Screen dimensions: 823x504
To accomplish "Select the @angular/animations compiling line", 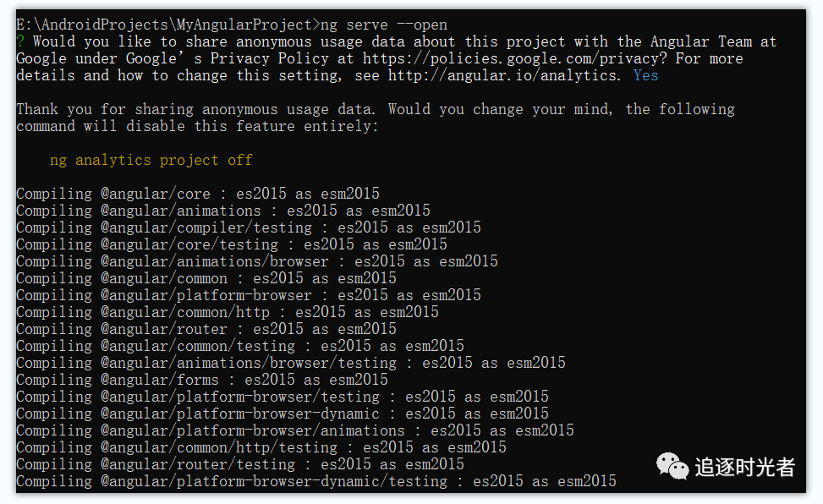I will (223, 211).
